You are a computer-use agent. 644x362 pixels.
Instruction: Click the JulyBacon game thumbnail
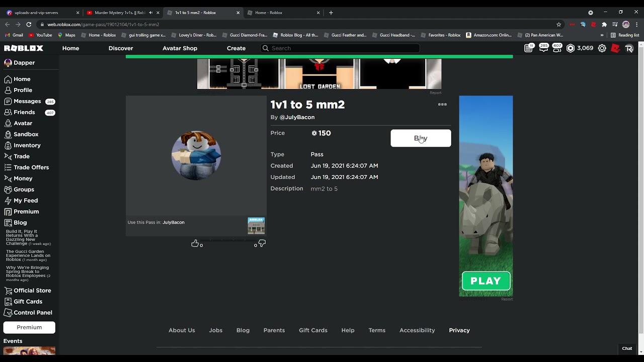[x=256, y=226]
